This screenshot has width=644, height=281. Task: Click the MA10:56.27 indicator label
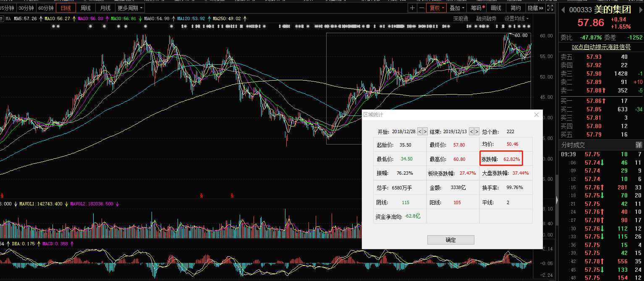pyautogui.click(x=58, y=18)
